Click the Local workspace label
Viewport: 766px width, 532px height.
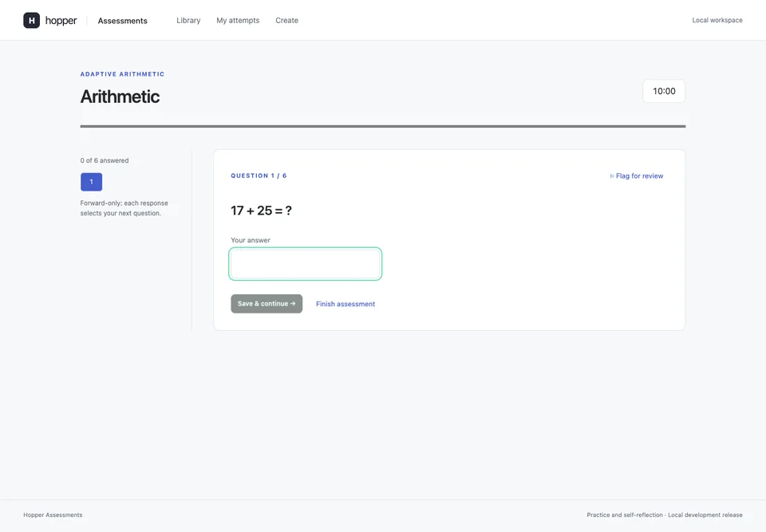click(717, 20)
